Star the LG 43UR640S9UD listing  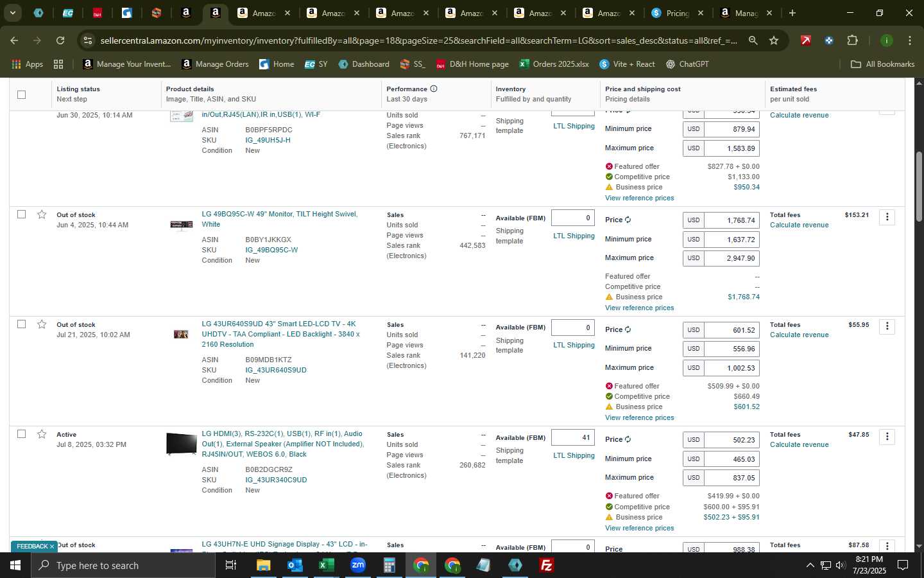(x=42, y=324)
